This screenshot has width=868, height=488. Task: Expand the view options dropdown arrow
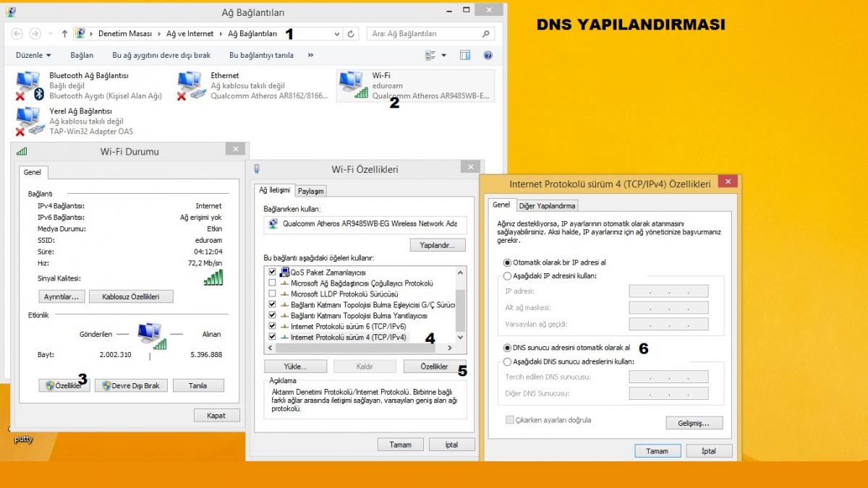click(x=444, y=55)
